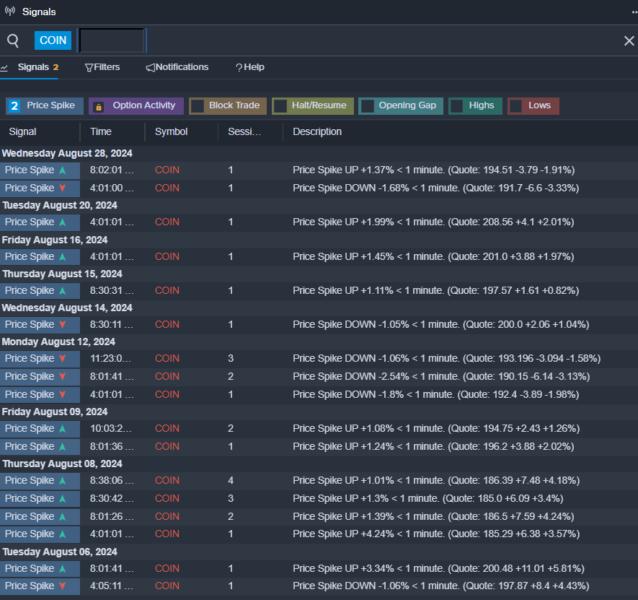Toggle the Price Spike filter
Viewport: 638px width, 600px height.
(44, 106)
